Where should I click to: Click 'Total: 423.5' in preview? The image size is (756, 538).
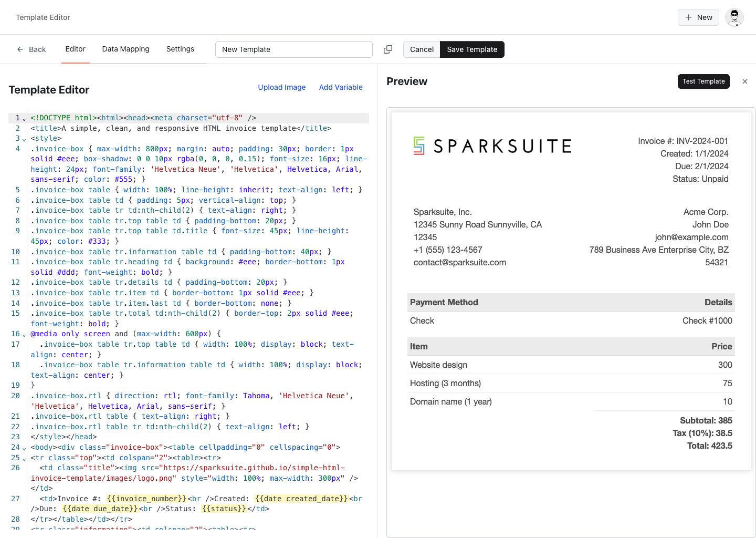click(x=710, y=446)
